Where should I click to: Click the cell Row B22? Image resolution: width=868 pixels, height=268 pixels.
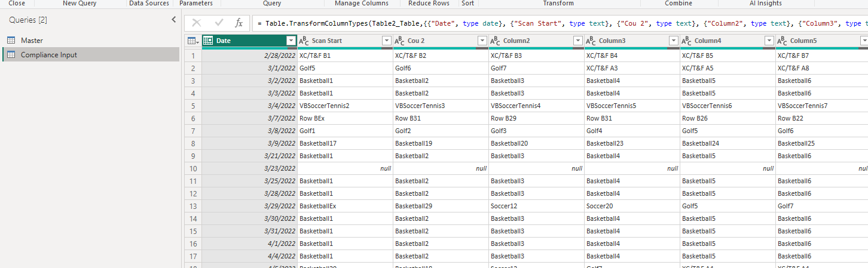(x=822, y=118)
